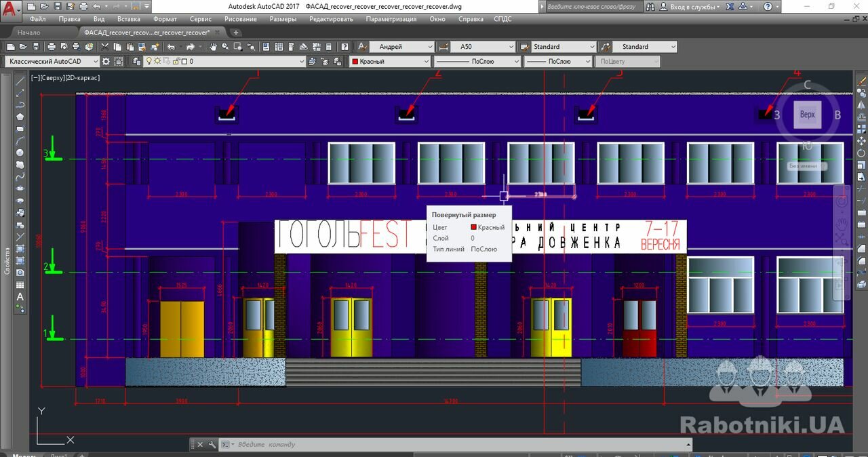Screen dimensions: 868x457
Task: Open the linetype dropdown 'ПоСлою'
Action: click(x=477, y=61)
